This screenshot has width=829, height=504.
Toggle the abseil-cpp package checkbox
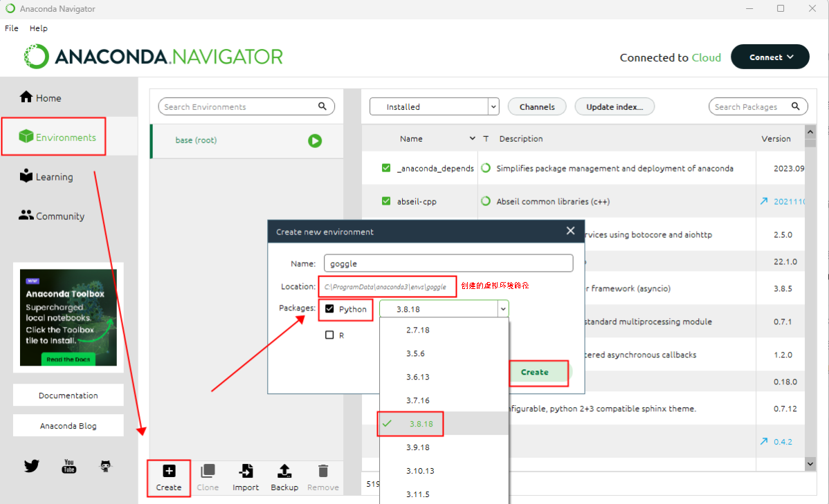[386, 201]
